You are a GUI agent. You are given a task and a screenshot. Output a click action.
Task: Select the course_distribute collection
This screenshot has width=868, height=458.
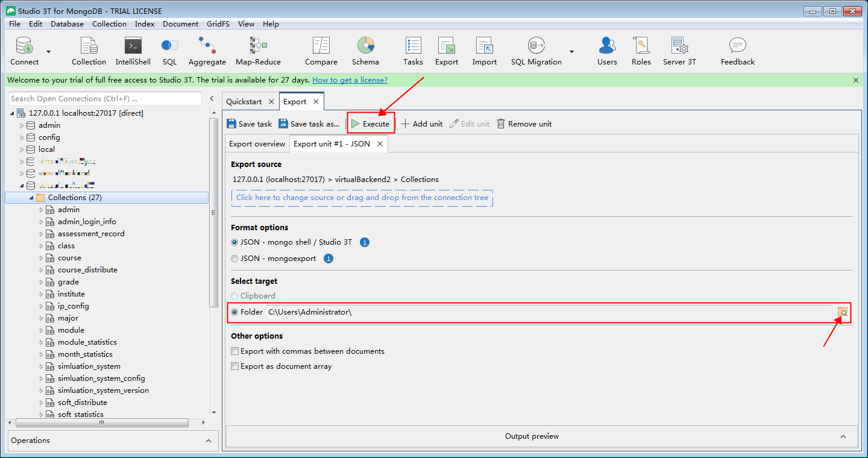pyautogui.click(x=87, y=270)
